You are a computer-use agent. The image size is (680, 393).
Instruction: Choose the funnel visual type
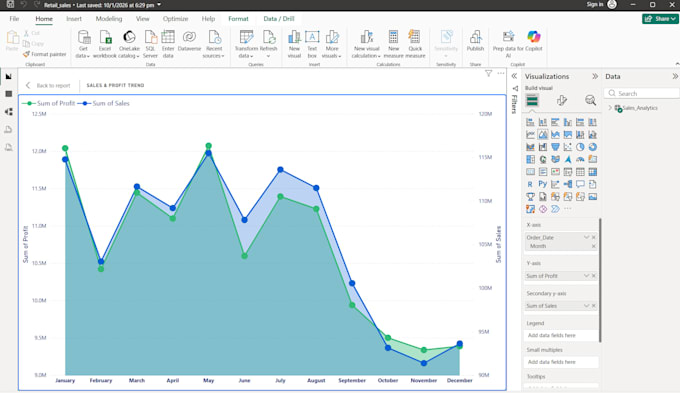pos(555,147)
